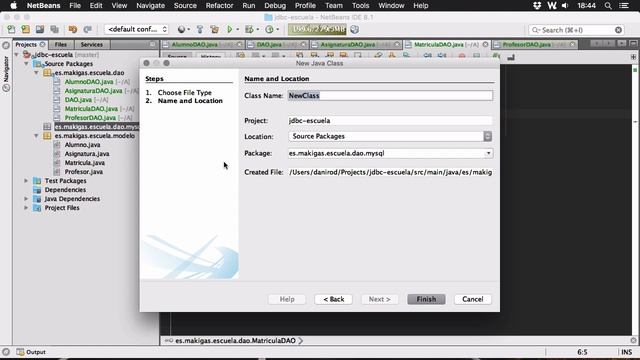This screenshot has width=640, height=360.
Task: Switch to the Files tab
Action: coord(60,44)
